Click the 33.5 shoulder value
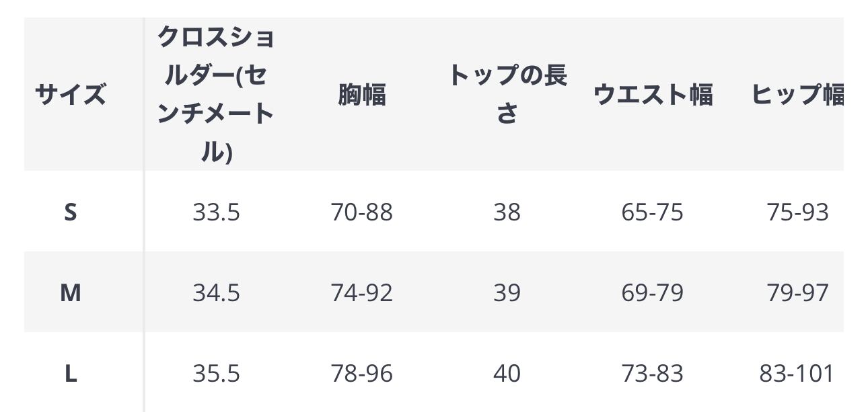This screenshot has height=412, width=868. click(216, 212)
